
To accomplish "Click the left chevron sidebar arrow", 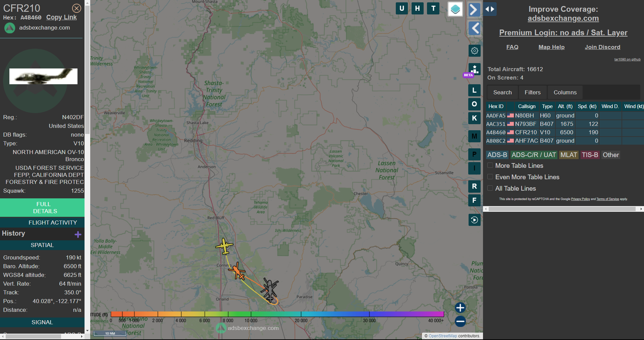I will tap(474, 28).
